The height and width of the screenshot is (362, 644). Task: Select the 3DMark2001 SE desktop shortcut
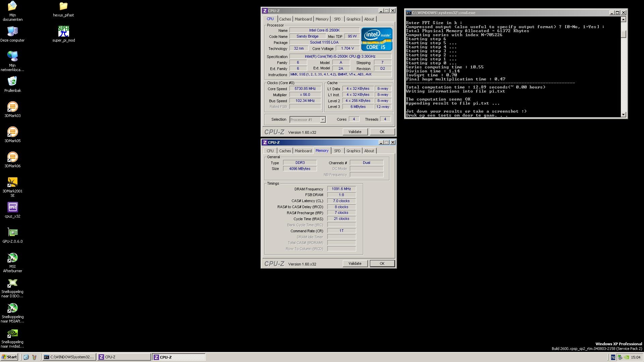pyautogui.click(x=12, y=183)
